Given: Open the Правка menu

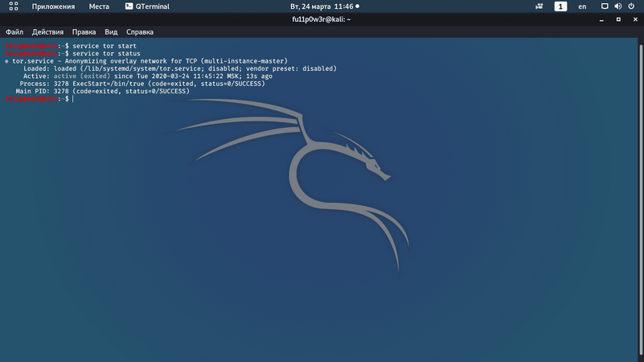Looking at the screenshot, I should 84,32.
